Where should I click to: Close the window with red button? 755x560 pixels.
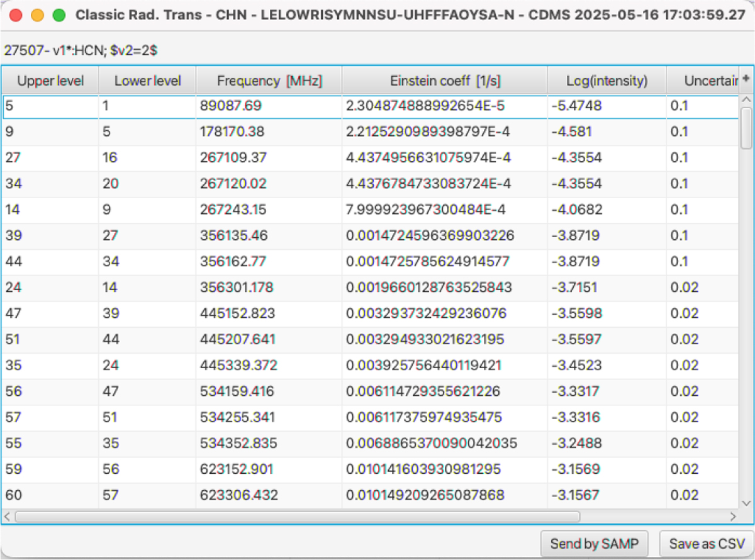[x=16, y=15]
